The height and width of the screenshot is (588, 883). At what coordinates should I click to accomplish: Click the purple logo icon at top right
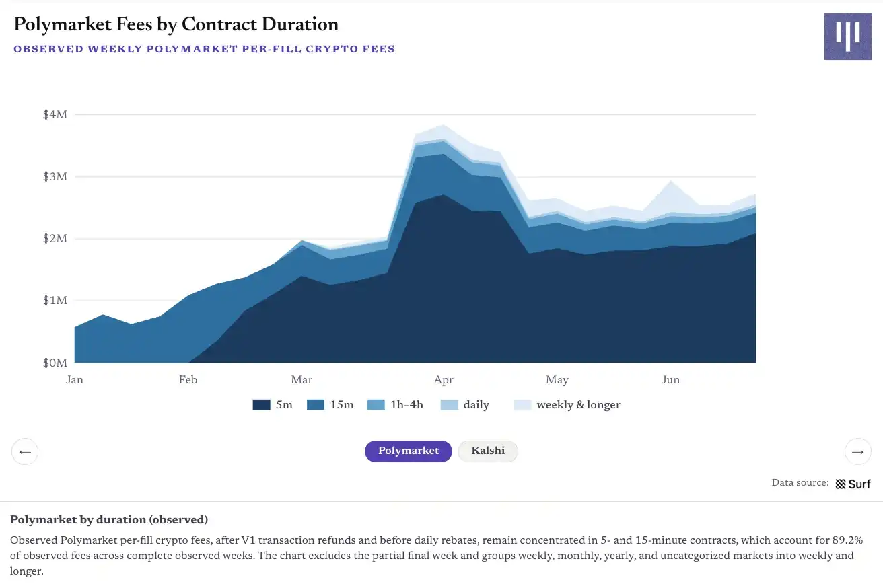847,36
